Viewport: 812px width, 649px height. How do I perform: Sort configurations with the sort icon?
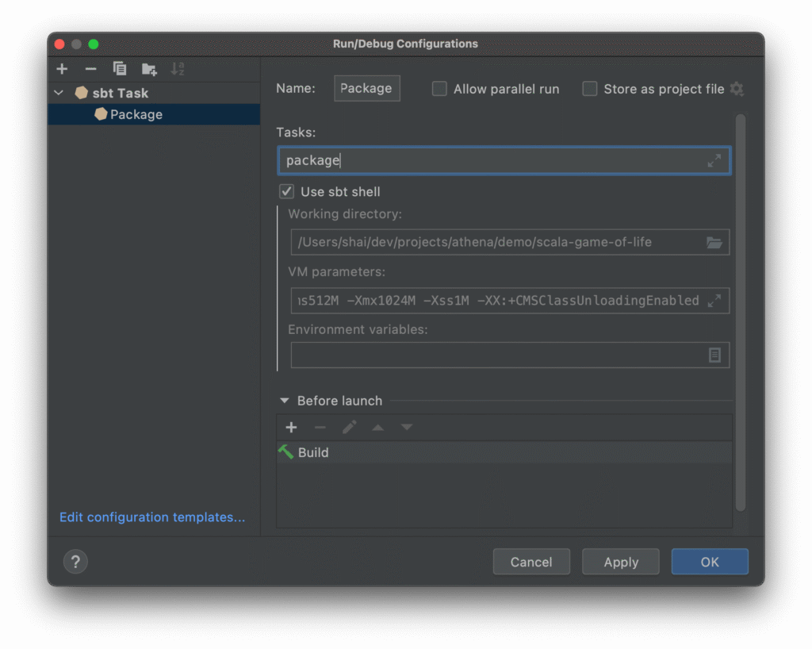pyautogui.click(x=177, y=69)
